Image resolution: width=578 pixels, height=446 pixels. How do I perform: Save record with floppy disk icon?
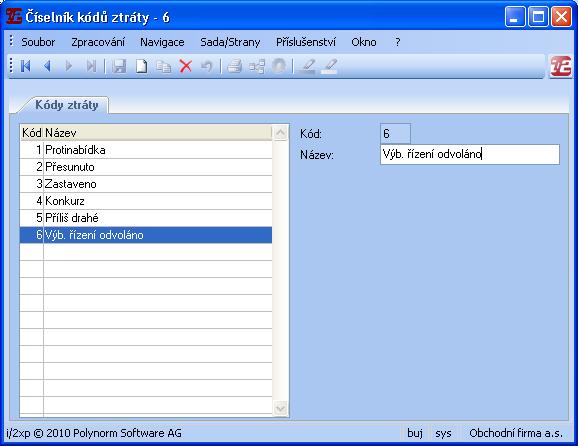(119, 66)
